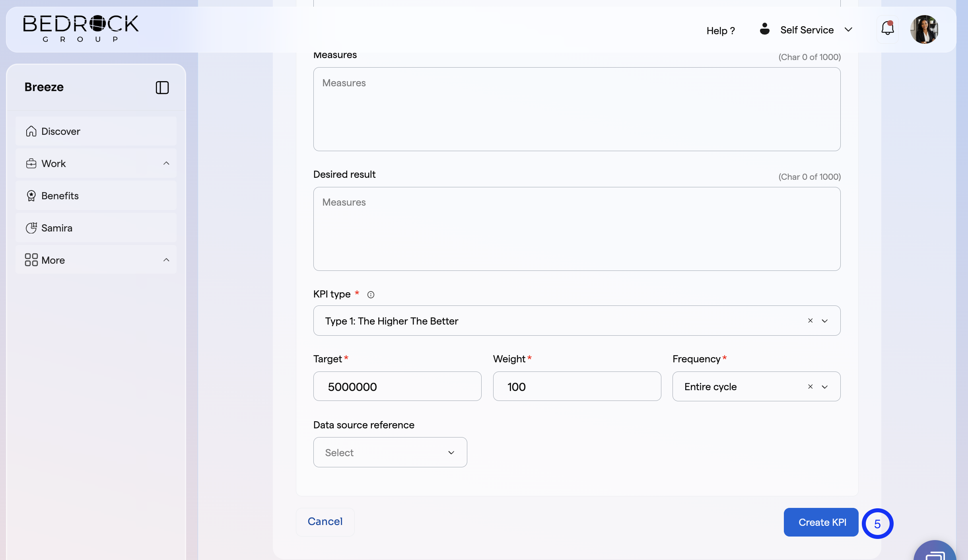Screen dimensions: 968x560
Task: Open the Samira menu item
Action: point(96,228)
